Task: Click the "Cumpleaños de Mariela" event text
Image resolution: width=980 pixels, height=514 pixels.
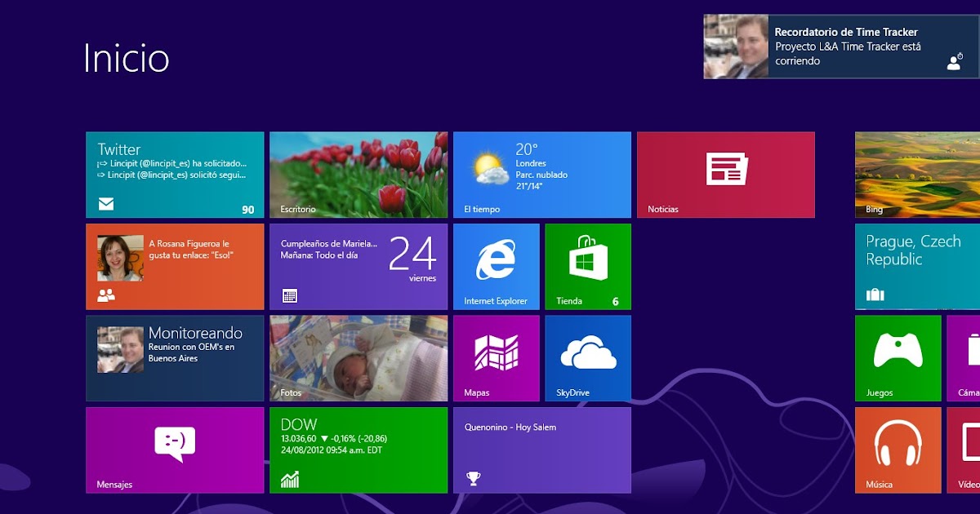Action: pyautogui.click(x=329, y=243)
